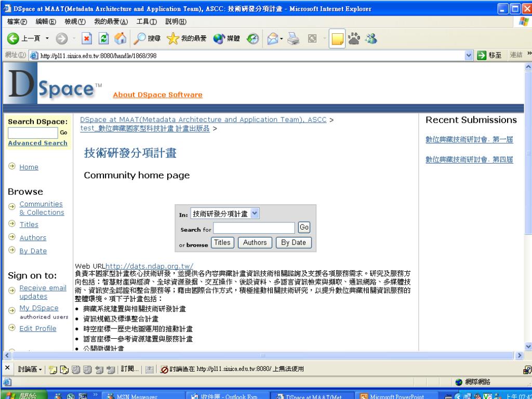Image resolution: width=532 pixels, height=399 pixels.
Task: Open the address bar dropdown list
Action: tap(469, 55)
